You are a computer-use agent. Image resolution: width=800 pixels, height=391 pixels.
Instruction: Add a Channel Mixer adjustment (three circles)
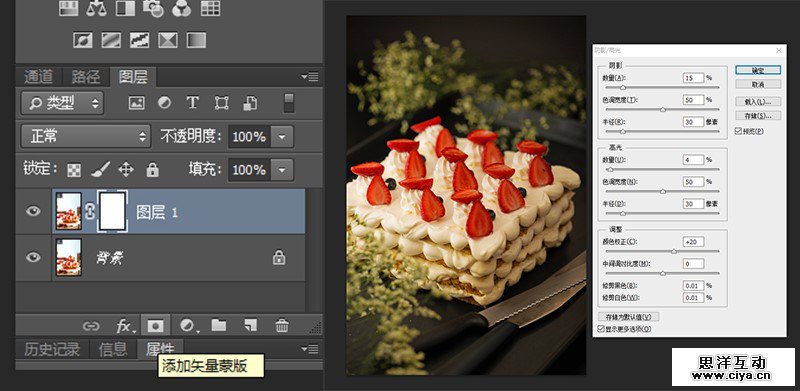pos(182,8)
